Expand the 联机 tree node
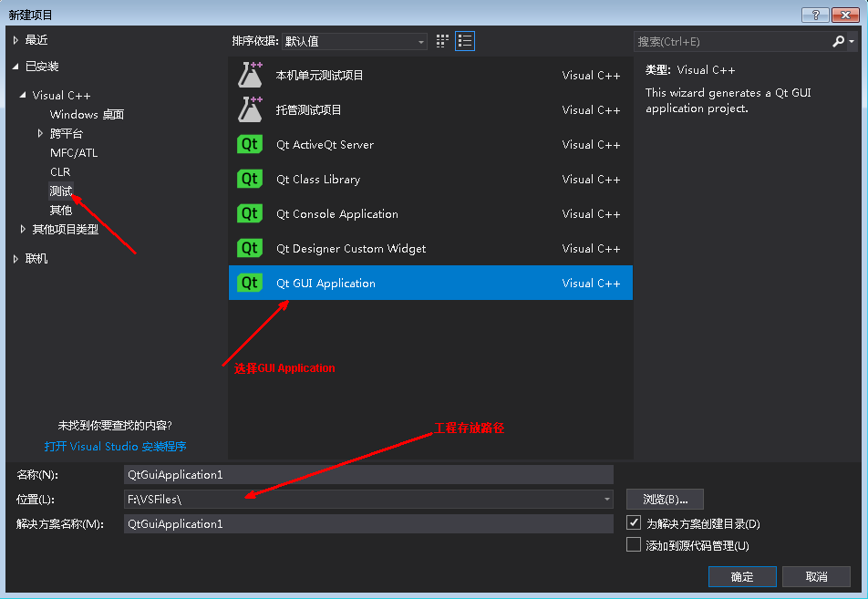The image size is (868, 599). 15,259
